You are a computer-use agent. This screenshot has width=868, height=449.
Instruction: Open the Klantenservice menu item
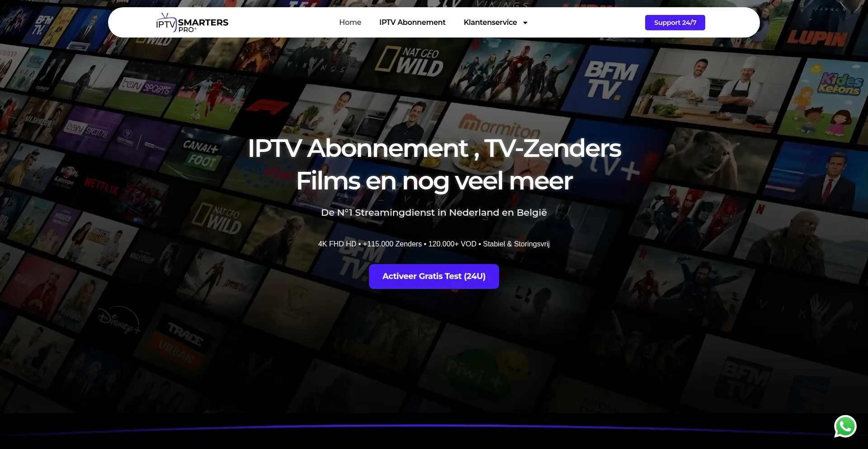pos(490,22)
